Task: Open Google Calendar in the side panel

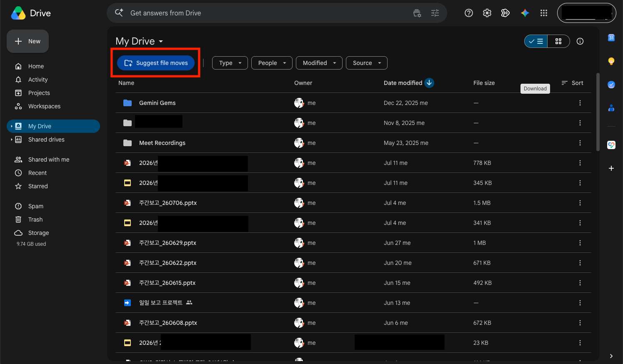Action: 611,37
